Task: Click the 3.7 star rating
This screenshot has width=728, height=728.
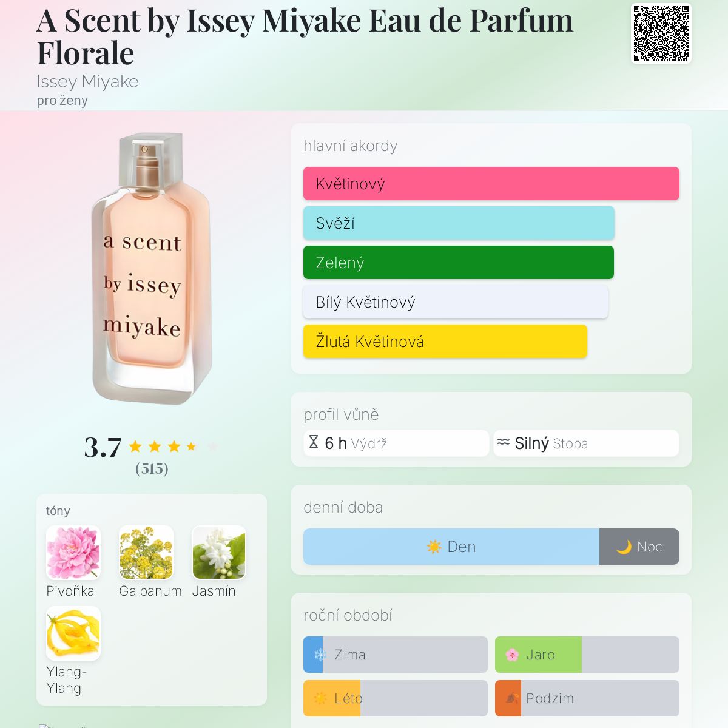Action: coord(152,447)
